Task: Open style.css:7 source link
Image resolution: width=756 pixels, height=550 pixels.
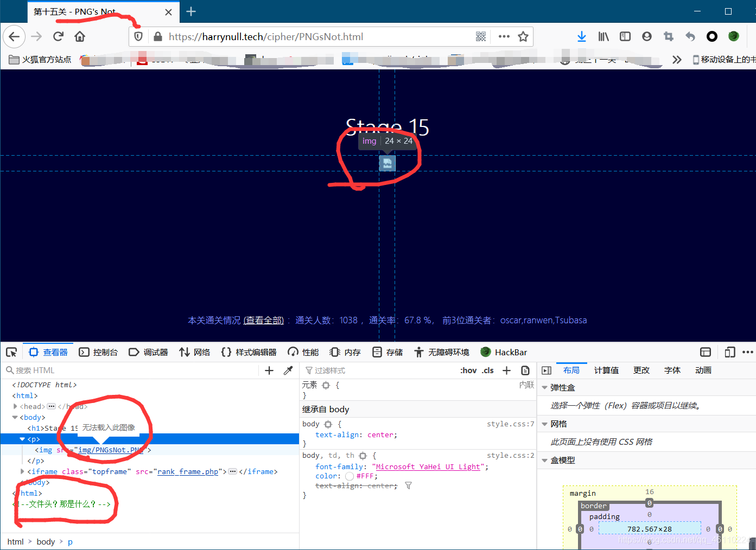Action: click(510, 424)
